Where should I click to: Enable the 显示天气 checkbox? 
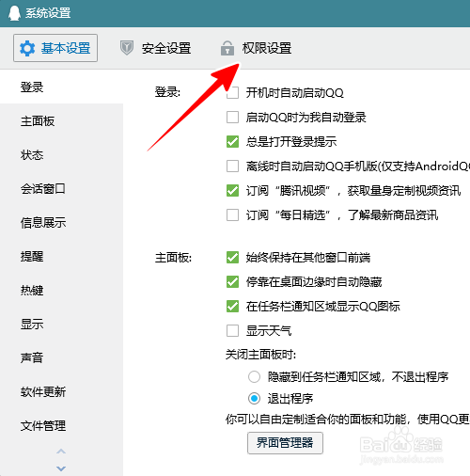pyautogui.click(x=232, y=331)
